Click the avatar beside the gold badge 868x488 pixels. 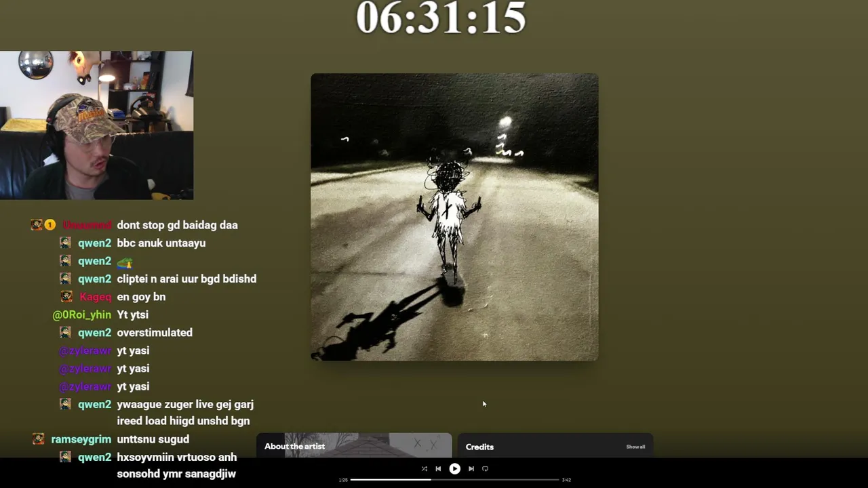37,224
